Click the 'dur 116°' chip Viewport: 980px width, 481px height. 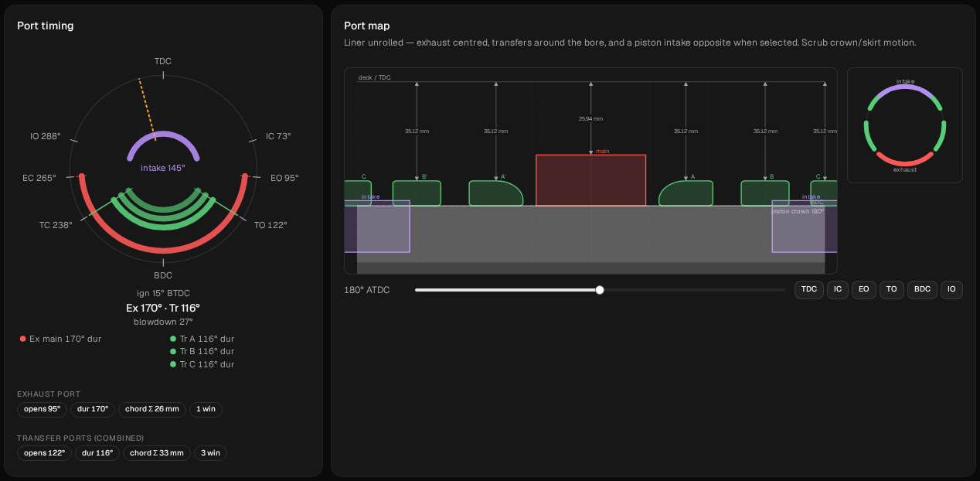(x=97, y=453)
